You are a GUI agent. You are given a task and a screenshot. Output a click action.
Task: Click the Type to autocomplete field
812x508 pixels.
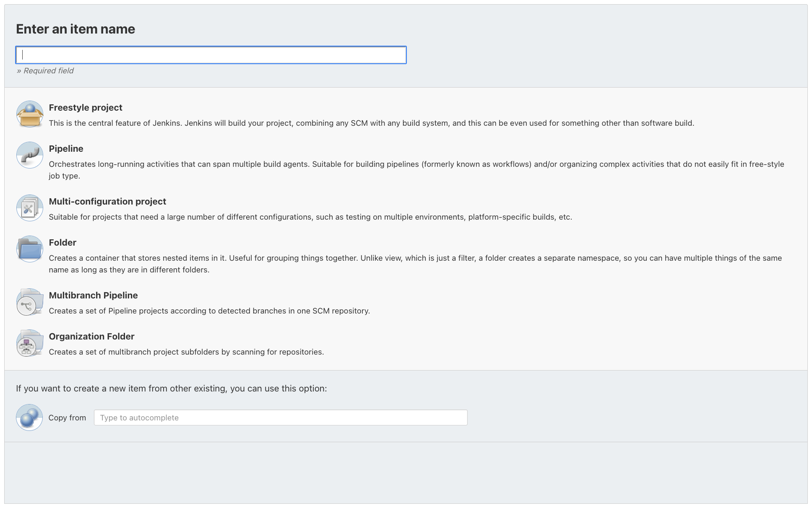click(281, 417)
